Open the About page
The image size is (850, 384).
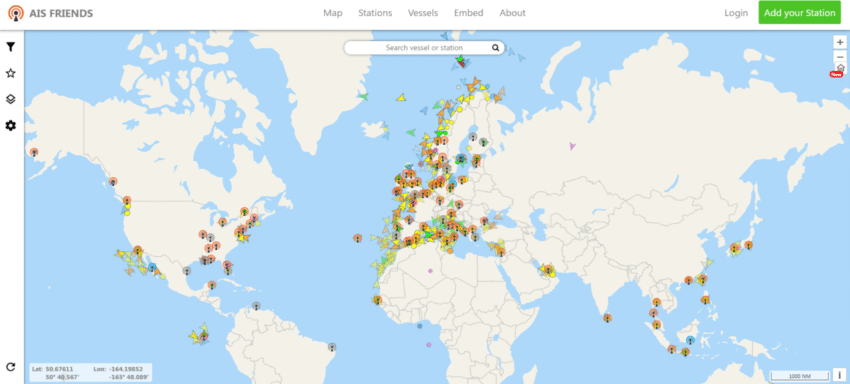coord(512,13)
